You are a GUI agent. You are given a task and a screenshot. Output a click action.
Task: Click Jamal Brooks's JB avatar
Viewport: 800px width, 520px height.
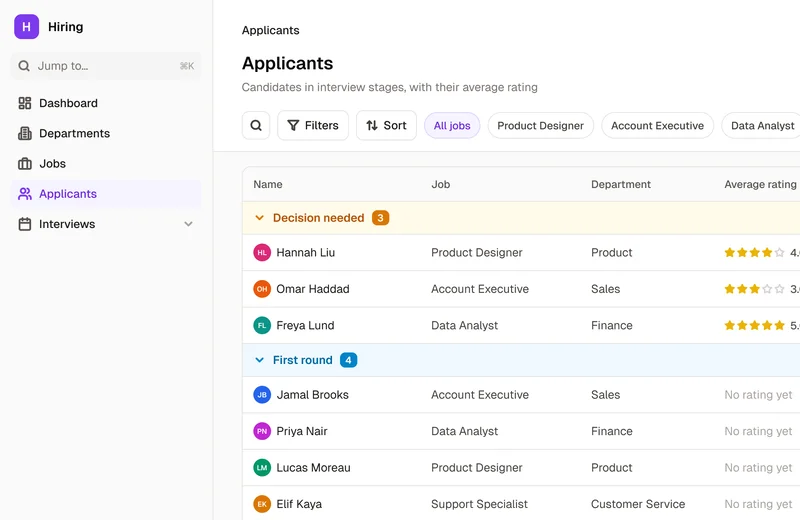[x=262, y=395]
